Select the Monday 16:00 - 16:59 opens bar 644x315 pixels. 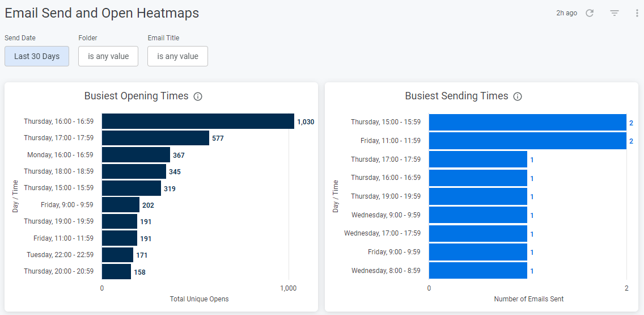(136, 155)
